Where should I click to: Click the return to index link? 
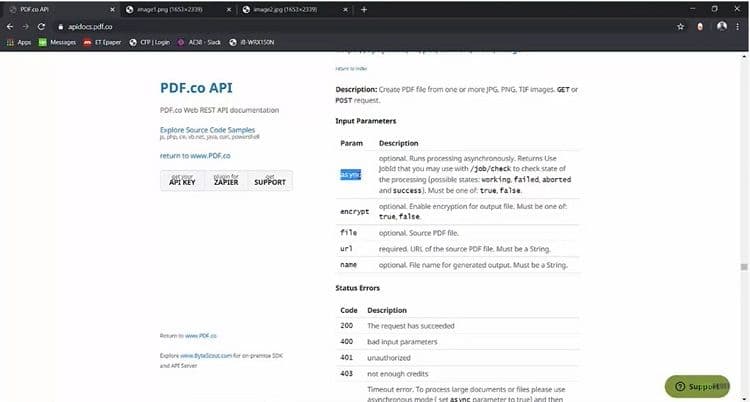350,67
